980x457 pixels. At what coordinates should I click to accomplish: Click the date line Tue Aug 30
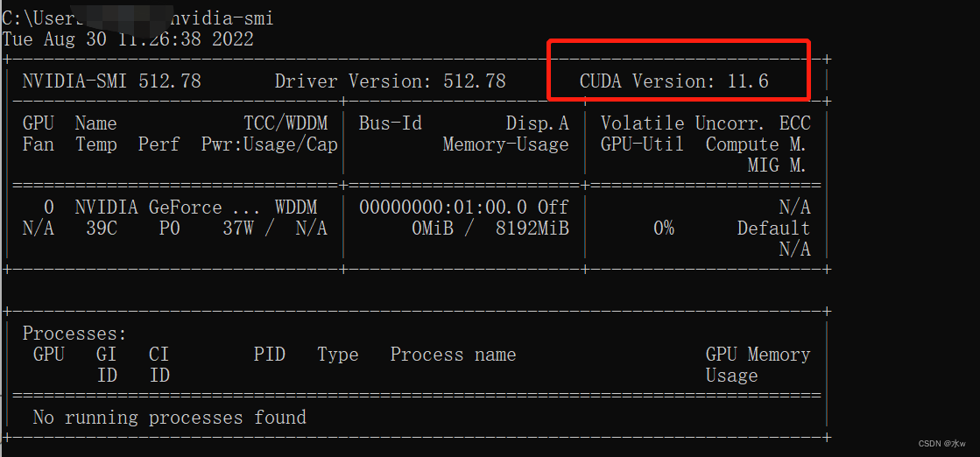(128, 39)
